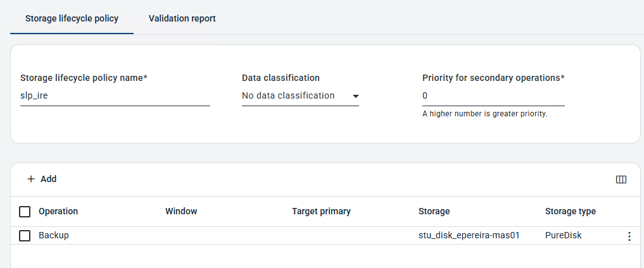This screenshot has height=268, width=644.
Task: Click the Target primary column header
Action: 321,211
